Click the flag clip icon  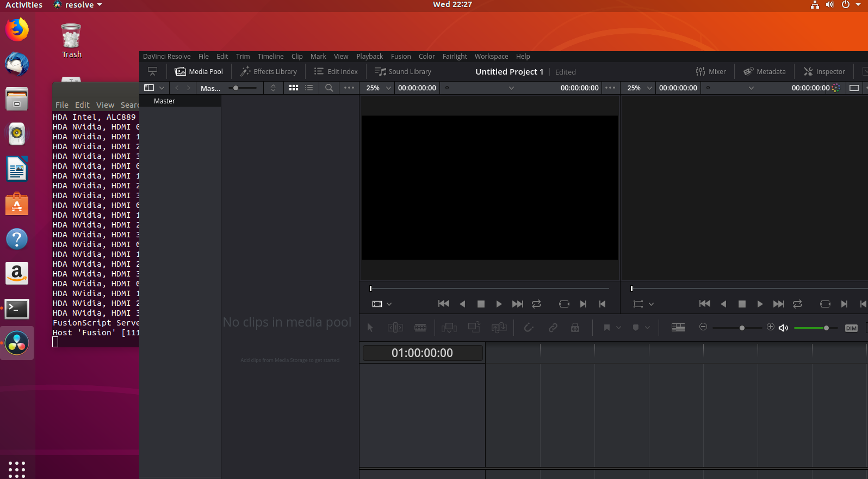[x=606, y=327]
